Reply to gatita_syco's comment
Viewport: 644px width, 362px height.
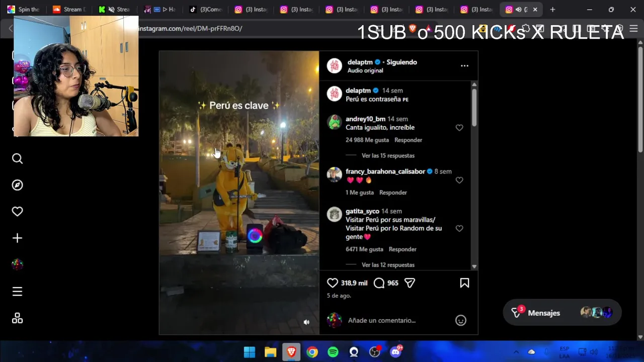(403, 249)
